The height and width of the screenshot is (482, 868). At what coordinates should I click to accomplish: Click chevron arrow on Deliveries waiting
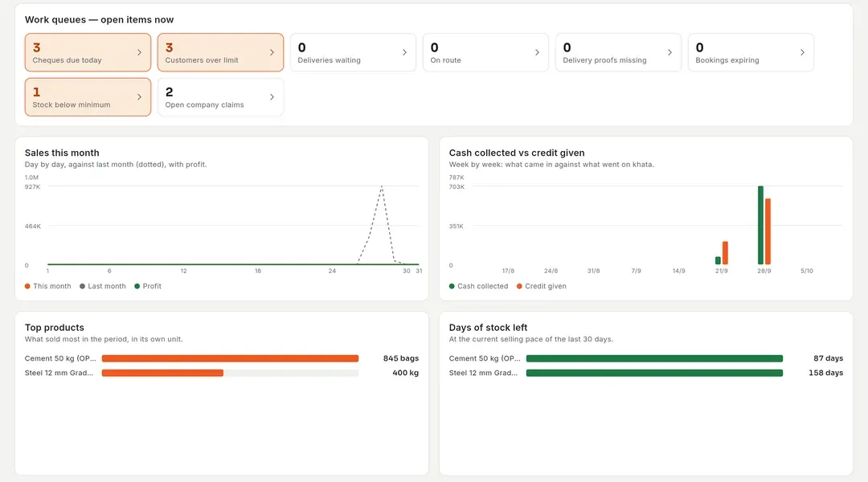404,52
